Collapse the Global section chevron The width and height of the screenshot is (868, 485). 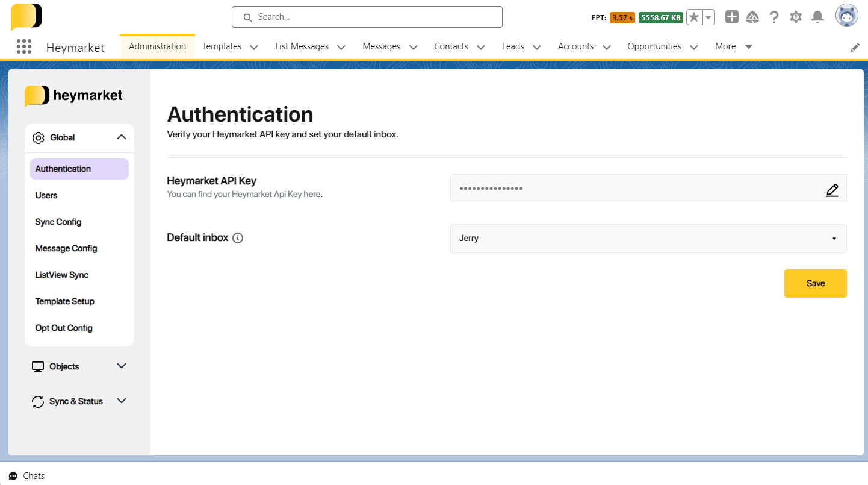pyautogui.click(x=122, y=137)
